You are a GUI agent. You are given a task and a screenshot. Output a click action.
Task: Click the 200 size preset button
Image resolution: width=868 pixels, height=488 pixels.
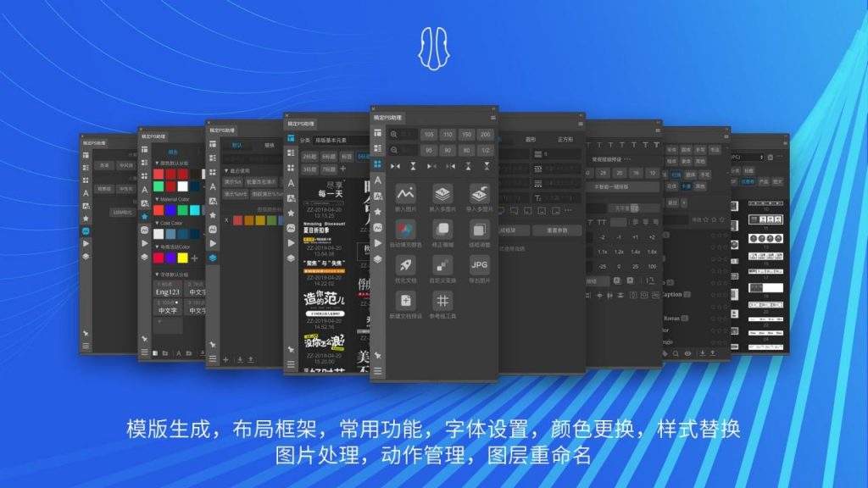point(487,133)
